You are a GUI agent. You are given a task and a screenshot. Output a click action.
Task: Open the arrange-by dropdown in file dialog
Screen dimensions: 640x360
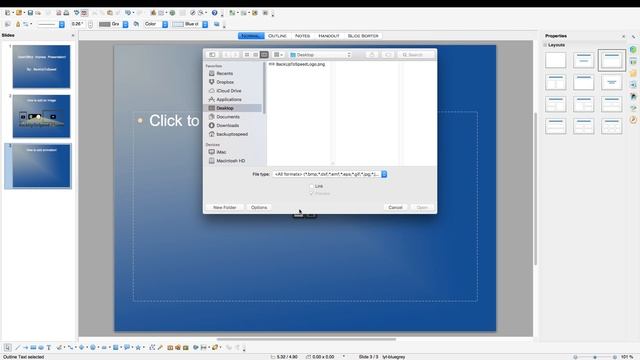(x=278, y=55)
